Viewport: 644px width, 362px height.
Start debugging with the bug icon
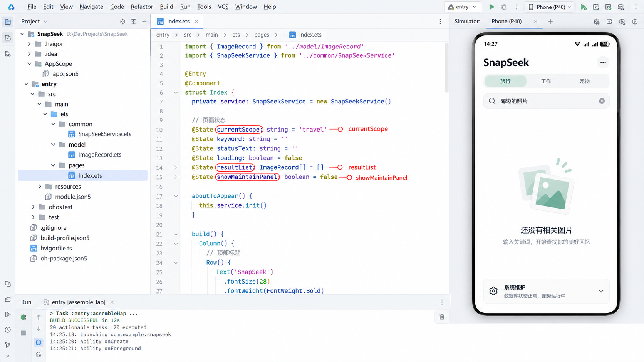pos(504,7)
